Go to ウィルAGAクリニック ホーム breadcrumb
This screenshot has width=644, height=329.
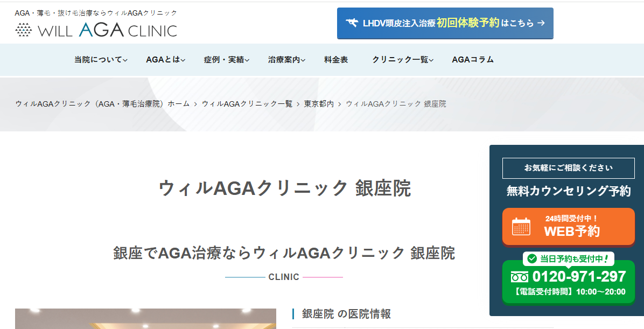pos(102,104)
